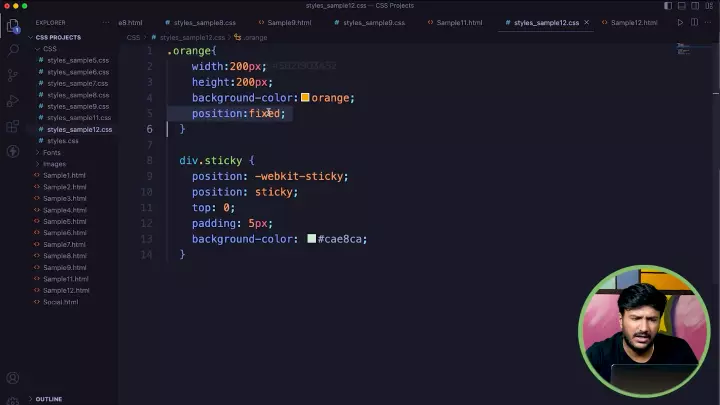Close the styles_sample12.css tab
The width and height of the screenshot is (720, 405).
[588, 22]
